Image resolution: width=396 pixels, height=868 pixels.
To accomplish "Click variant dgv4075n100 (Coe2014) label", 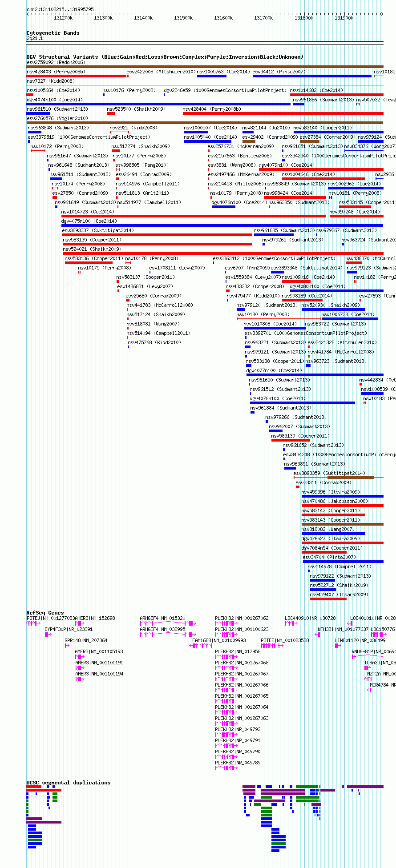I will coord(89,221).
